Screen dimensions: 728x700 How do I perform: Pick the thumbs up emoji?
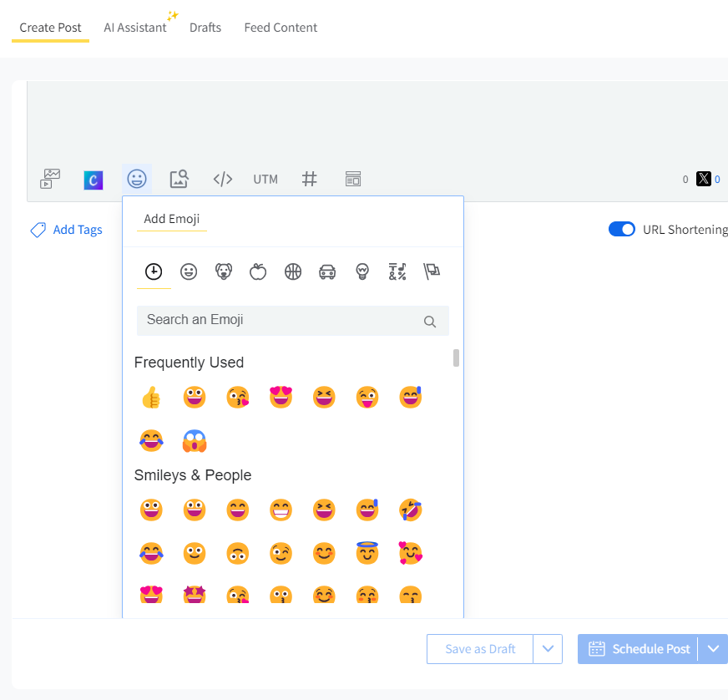pyautogui.click(x=151, y=398)
